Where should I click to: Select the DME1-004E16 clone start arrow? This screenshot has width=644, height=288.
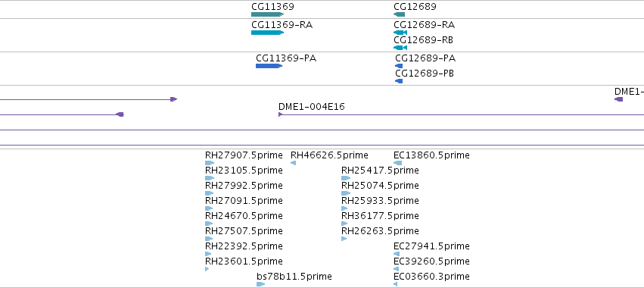[x=281, y=114]
